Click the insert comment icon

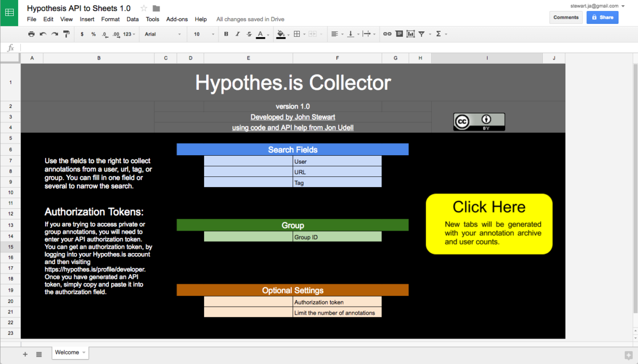click(x=399, y=34)
